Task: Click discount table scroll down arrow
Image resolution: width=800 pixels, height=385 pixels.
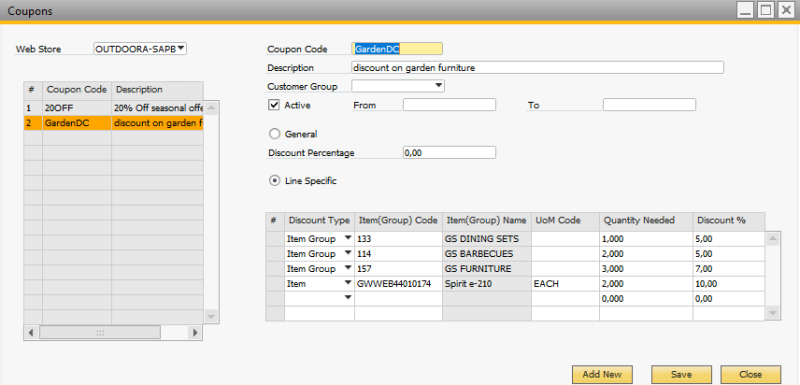Action: pos(773,313)
